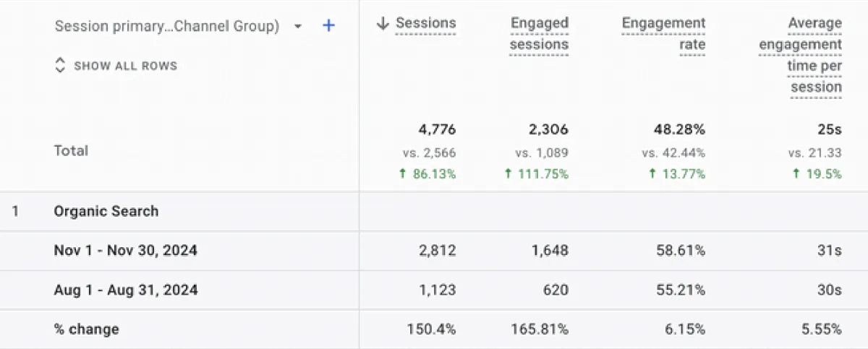Screen dimensions: 868x349
Task: Select the Aug 1 - Aug 31, 2024 row
Action: click(434, 290)
